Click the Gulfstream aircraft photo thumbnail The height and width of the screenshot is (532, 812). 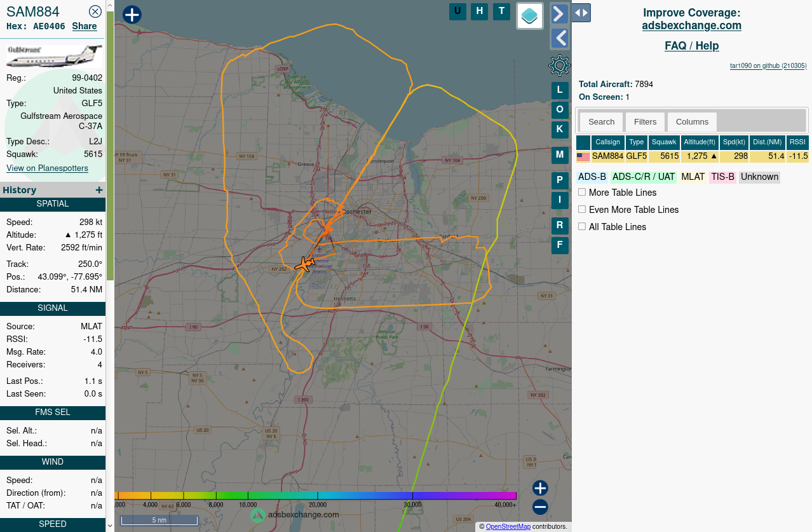click(x=54, y=55)
